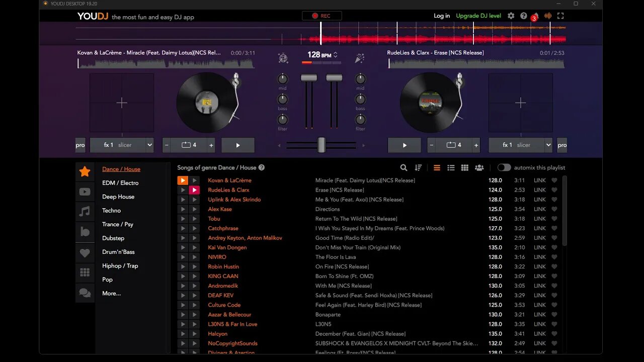Click the left channel volume fader
This screenshot has width=644, height=362.
309,78
